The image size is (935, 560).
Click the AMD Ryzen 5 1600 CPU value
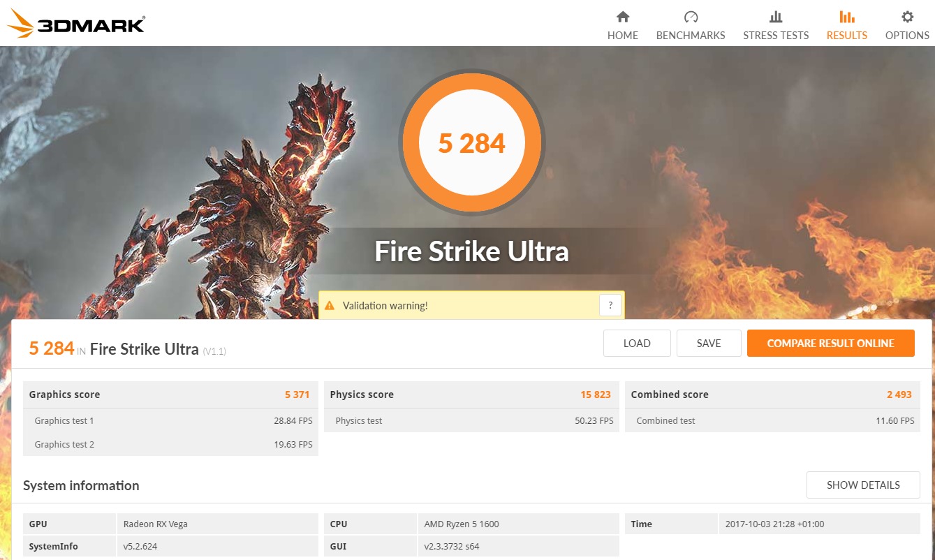462,524
